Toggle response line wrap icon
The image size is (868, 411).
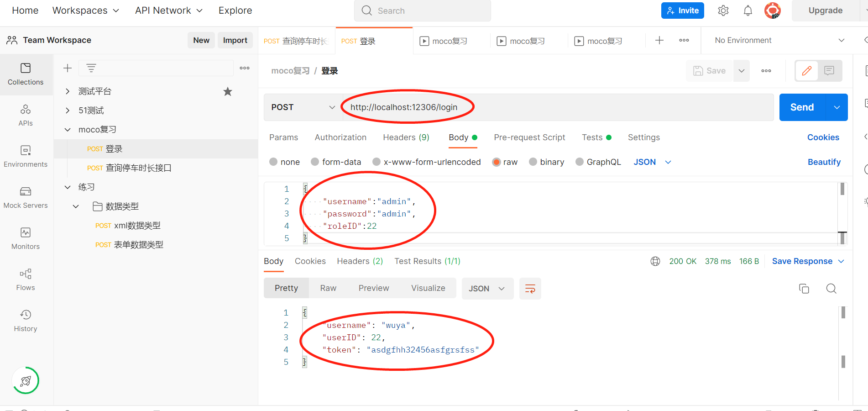530,289
